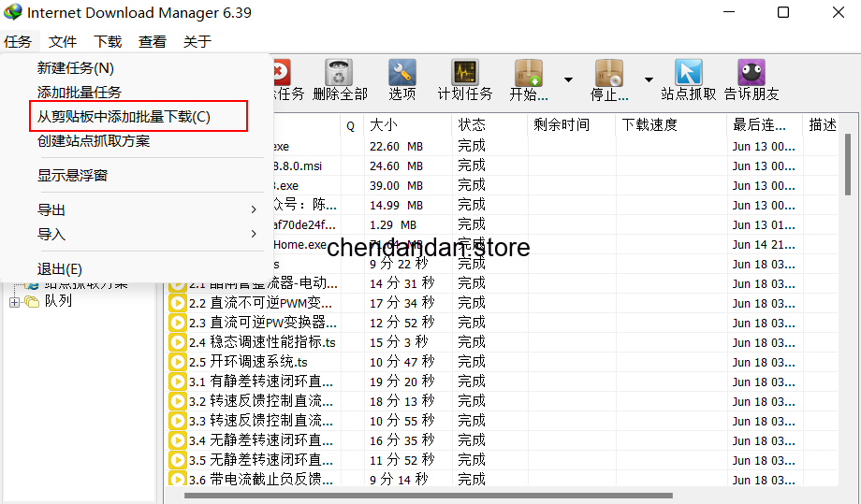
Task: Open 计划任务 scheduler icon
Action: [465, 72]
